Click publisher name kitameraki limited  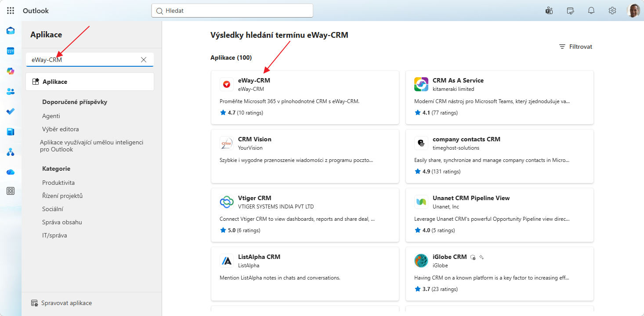pyautogui.click(x=453, y=89)
